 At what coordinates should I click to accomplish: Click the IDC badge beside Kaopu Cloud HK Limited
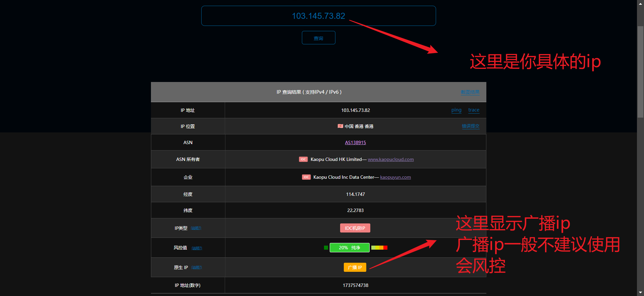[303, 159]
